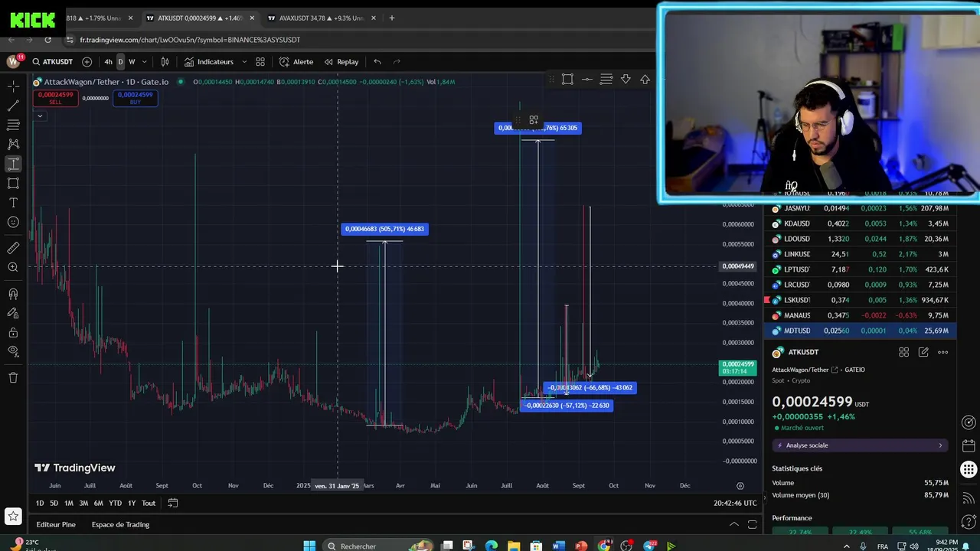The image size is (980, 551).
Task: Open the ATKUSDT symbol search
Action: (51, 62)
